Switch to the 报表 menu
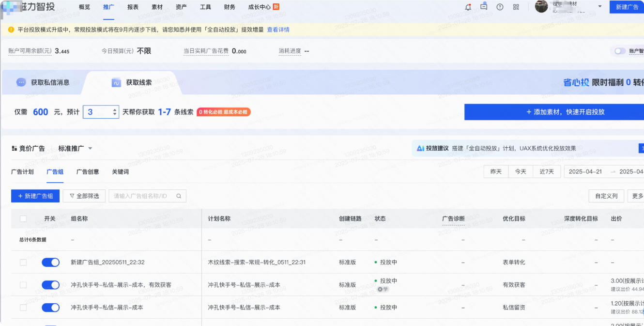Image resolution: width=644 pixels, height=326 pixels. (133, 7)
